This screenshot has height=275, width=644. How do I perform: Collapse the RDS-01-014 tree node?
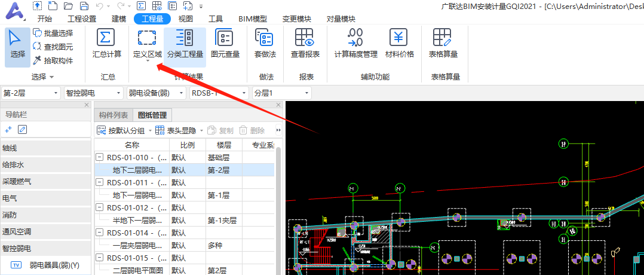pos(99,233)
